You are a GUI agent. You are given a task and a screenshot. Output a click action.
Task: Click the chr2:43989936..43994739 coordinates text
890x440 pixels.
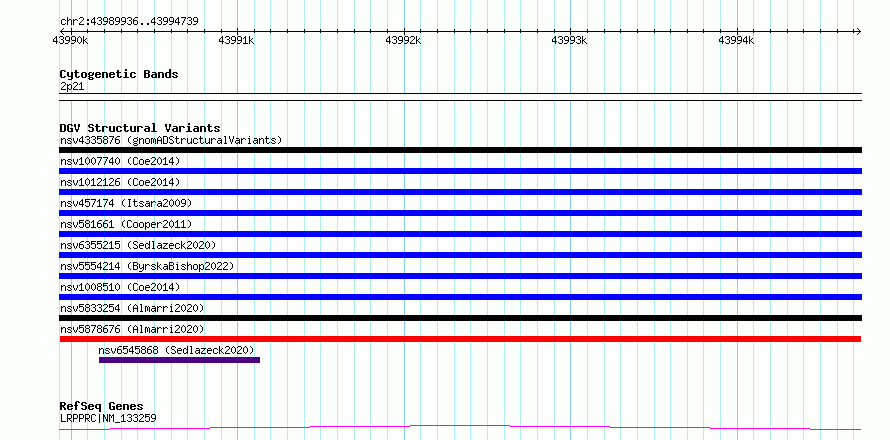(129, 22)
